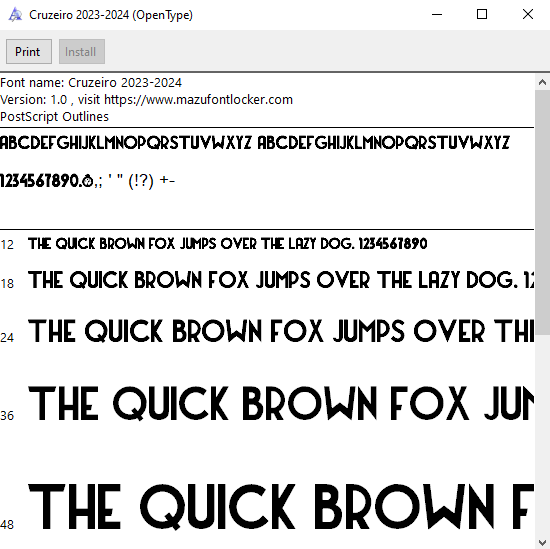Click the font viewer app icon in title bar
Screen dimensions: 550x549
pyautogui.click(x=15, y=15)
